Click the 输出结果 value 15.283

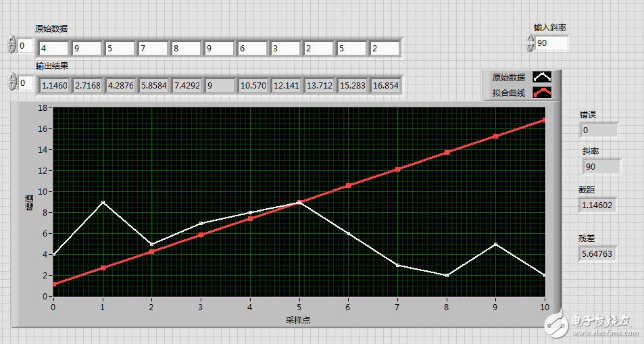[x=352, y=85]
